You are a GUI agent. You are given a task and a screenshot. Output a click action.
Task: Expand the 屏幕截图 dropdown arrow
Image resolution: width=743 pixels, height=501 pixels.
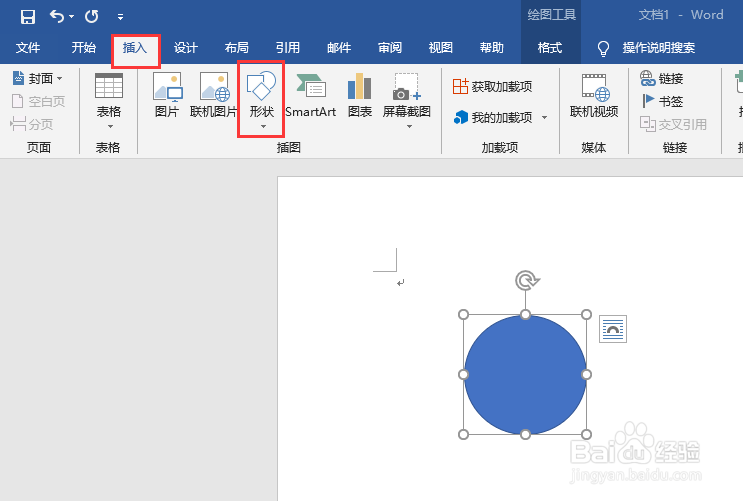(409, 127)
